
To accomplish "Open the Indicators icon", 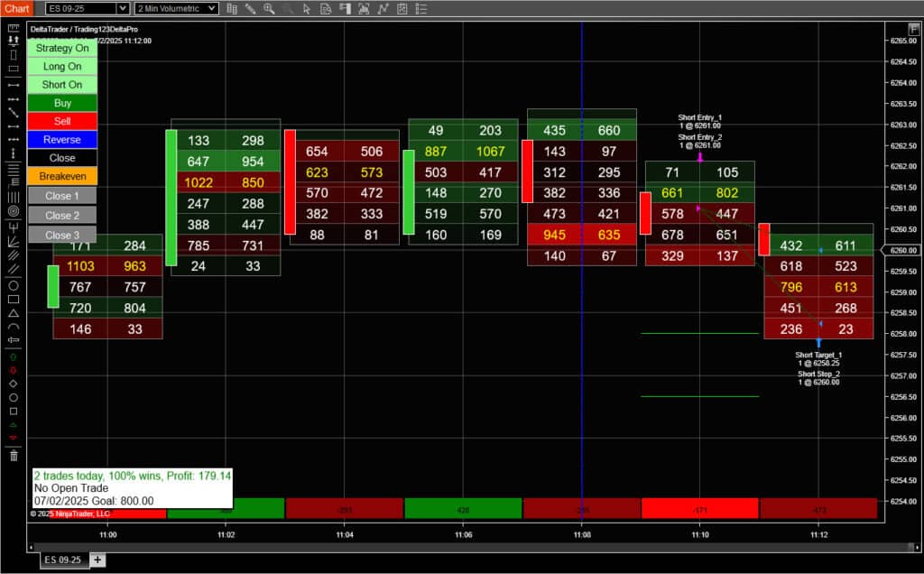I will pos(365,8).
